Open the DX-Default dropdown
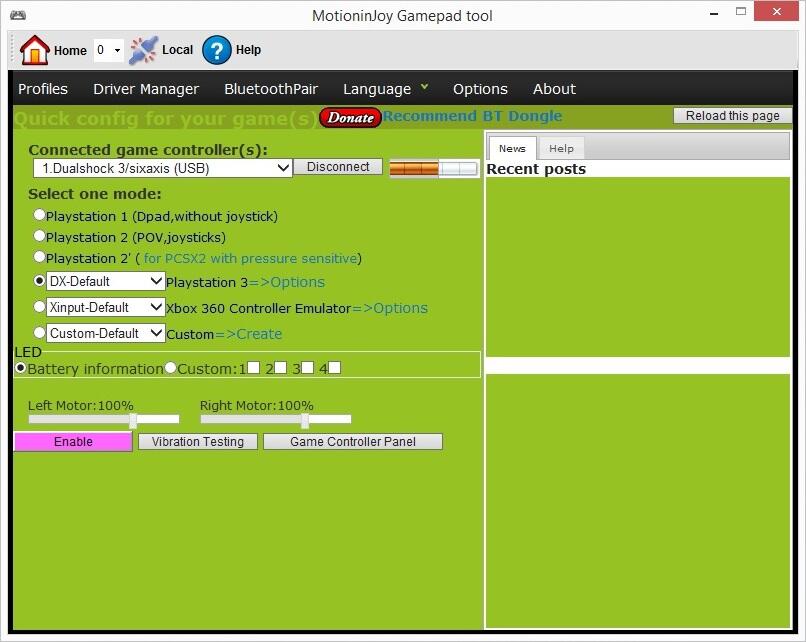 tap(105, 281)
